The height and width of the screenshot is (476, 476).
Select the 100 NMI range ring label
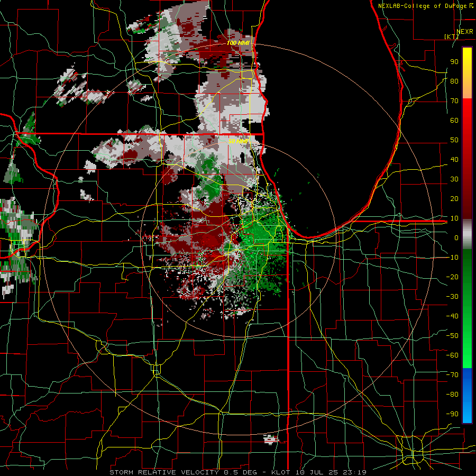(x=238, y=43)
